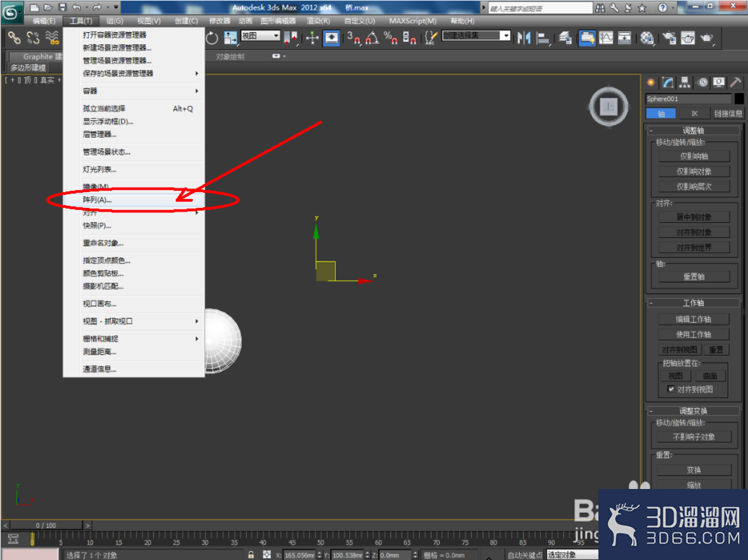Screen dimensions: 748x560
Task: Toggle the Spinner Snap button
Action: (x=409, y=37)
